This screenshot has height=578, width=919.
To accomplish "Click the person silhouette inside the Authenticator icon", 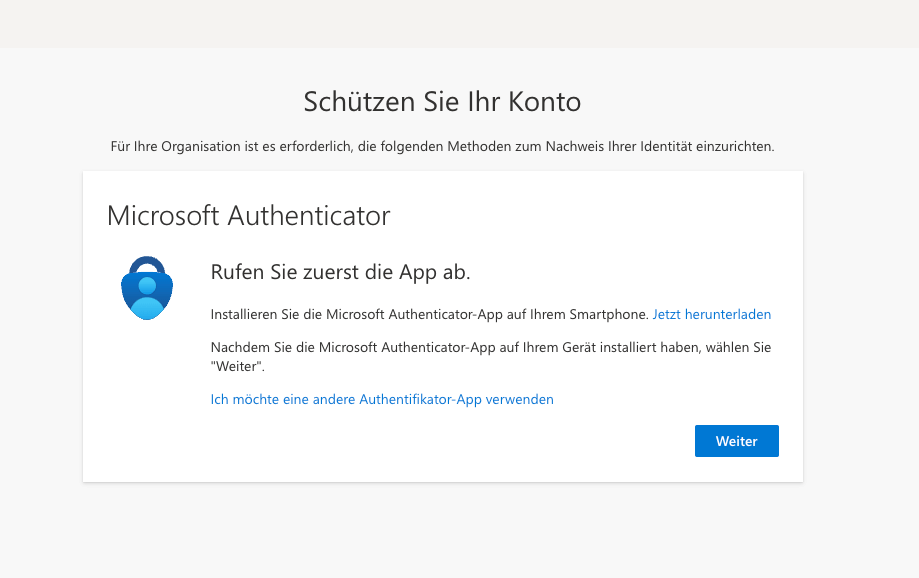I will 147,298.
